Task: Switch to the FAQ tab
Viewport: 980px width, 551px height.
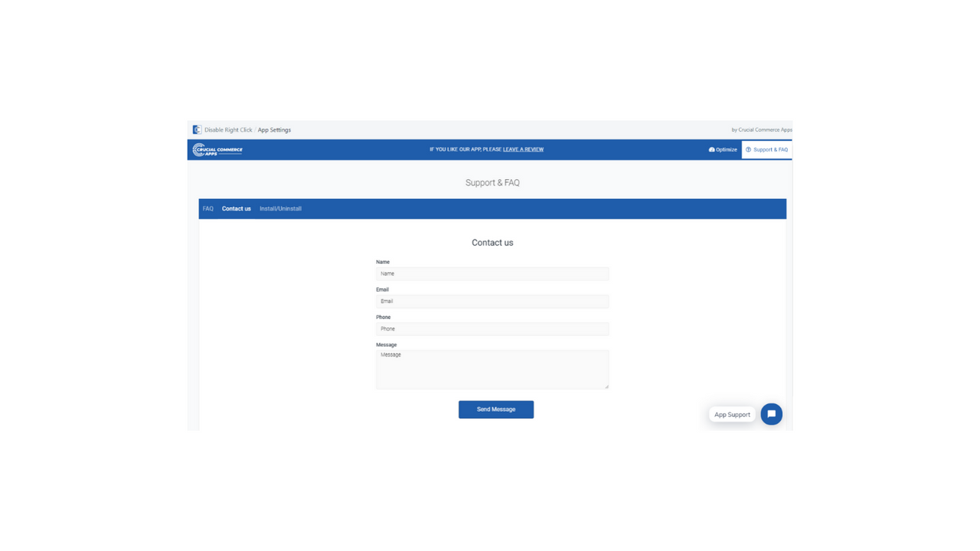Action: click(207, 208)
